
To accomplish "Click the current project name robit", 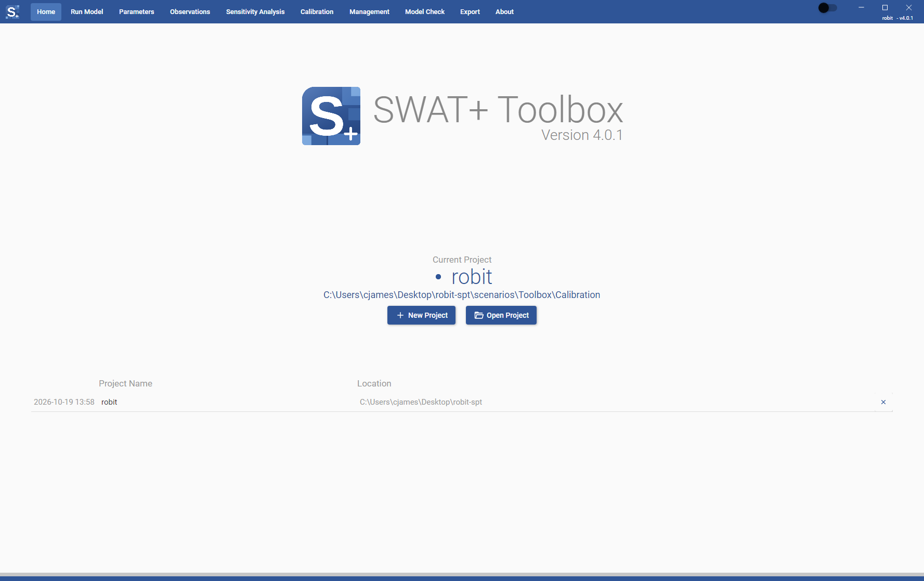I will click(472, 277).
